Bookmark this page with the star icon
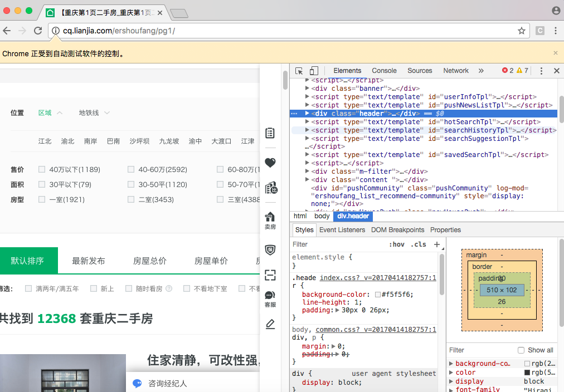This screenshot has width=564, height=392. (522, 31)
